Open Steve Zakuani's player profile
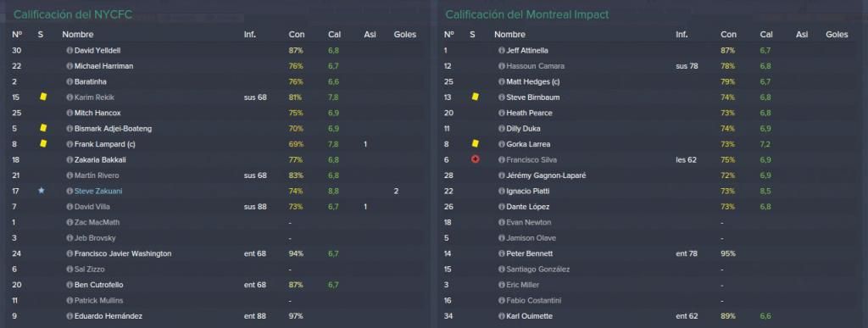 (98, 191)
